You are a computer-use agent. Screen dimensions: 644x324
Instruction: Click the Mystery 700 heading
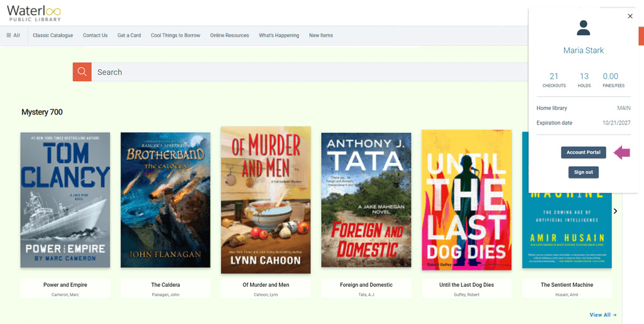(x=42, y=112)
